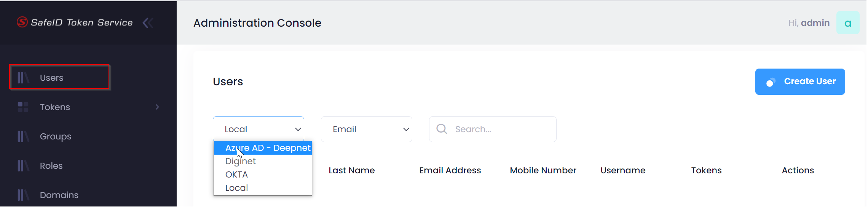Open the Groups menu item

pos(56,136)
